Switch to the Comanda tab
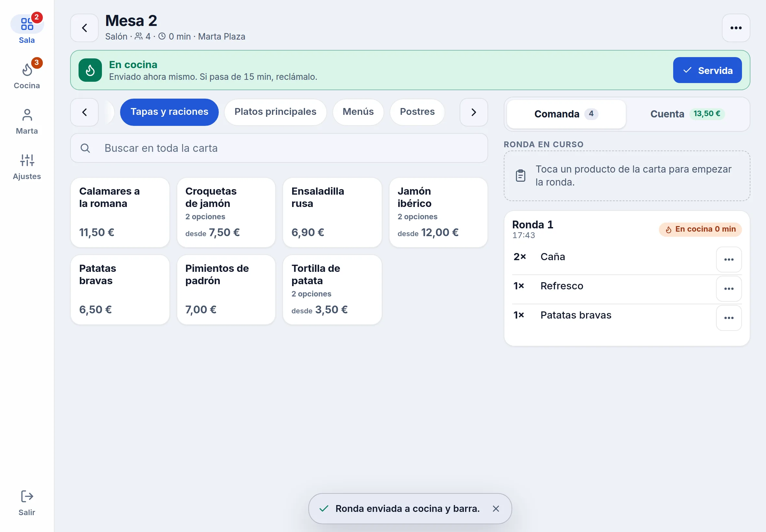Screen dimensions: 766x532 566,114
